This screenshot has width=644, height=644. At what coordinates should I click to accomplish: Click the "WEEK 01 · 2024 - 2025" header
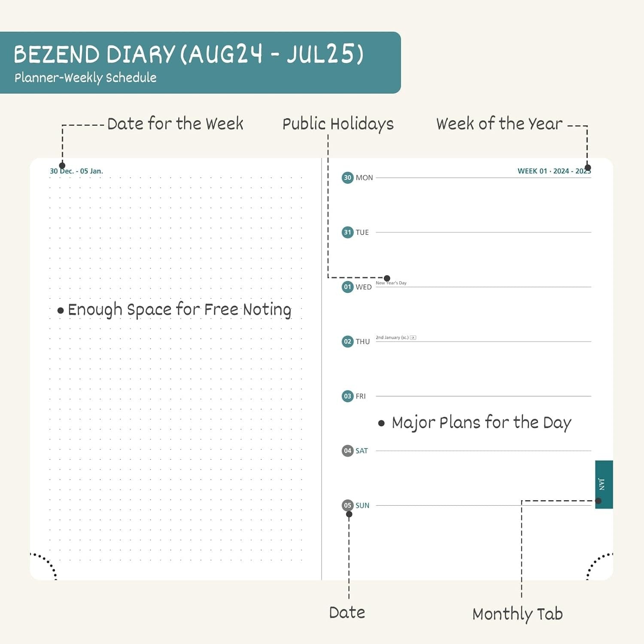point(554,171)
